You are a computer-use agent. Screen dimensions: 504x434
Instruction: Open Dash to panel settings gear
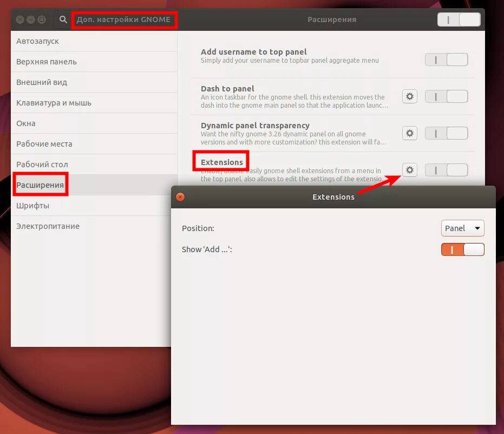click(409, 96)
